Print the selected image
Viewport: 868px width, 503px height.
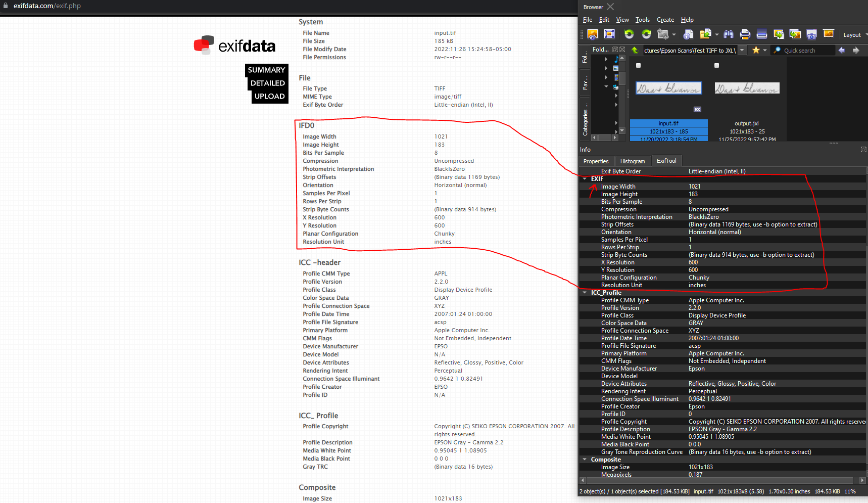click(x=745, y=34)
